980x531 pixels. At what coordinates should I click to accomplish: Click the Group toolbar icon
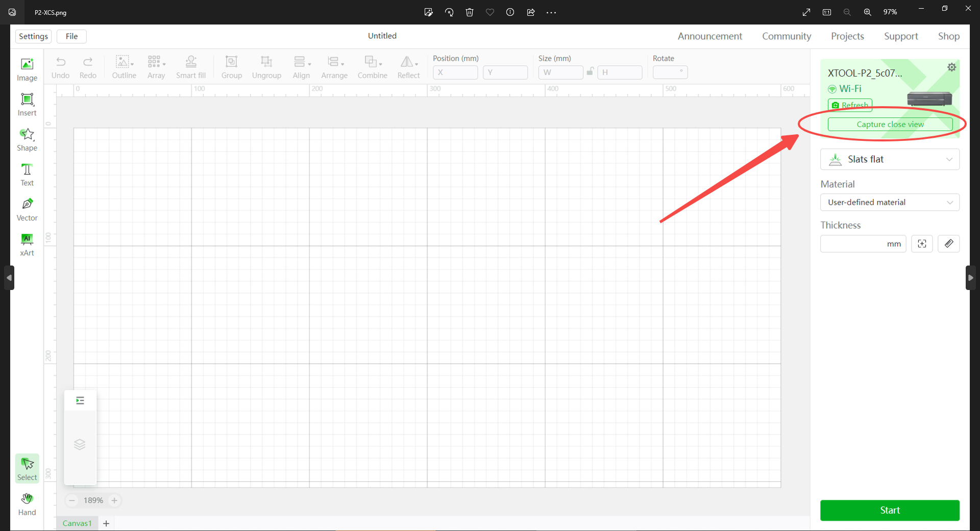(232, 67)
